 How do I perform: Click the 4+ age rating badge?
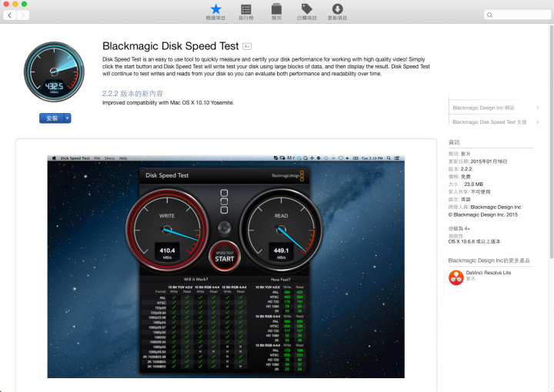tap(247, 46)
